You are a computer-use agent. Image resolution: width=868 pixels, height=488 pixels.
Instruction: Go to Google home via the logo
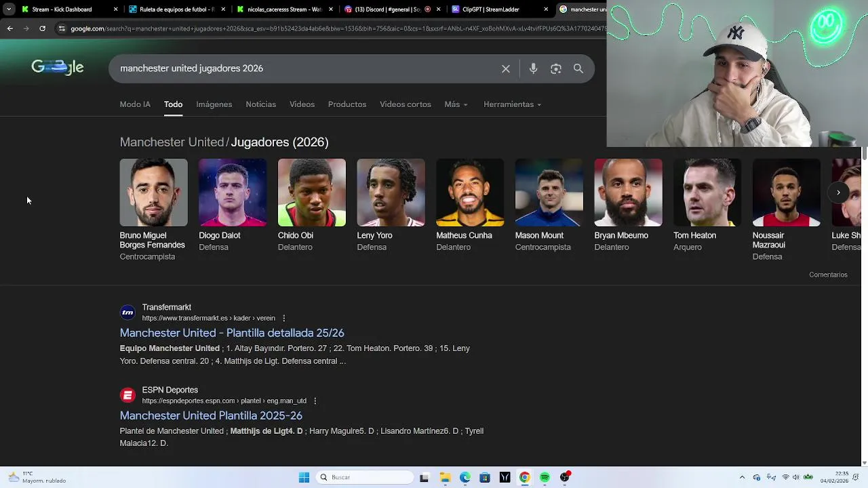[x=58, y=67]
